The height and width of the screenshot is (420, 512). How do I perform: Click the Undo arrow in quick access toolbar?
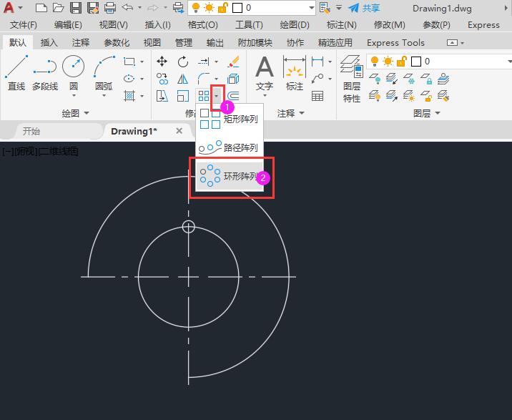(128, 7)
